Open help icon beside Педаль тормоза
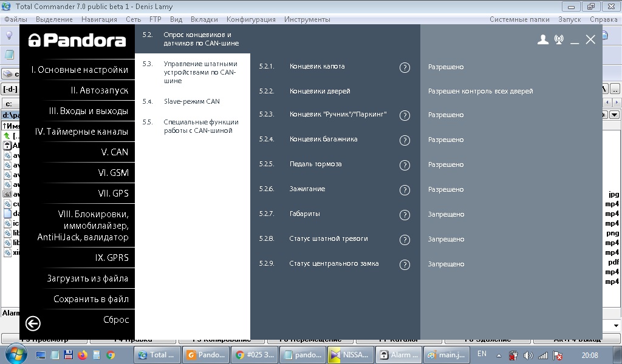622x364 pixels. pyautogui.click(x=405, y=165)
